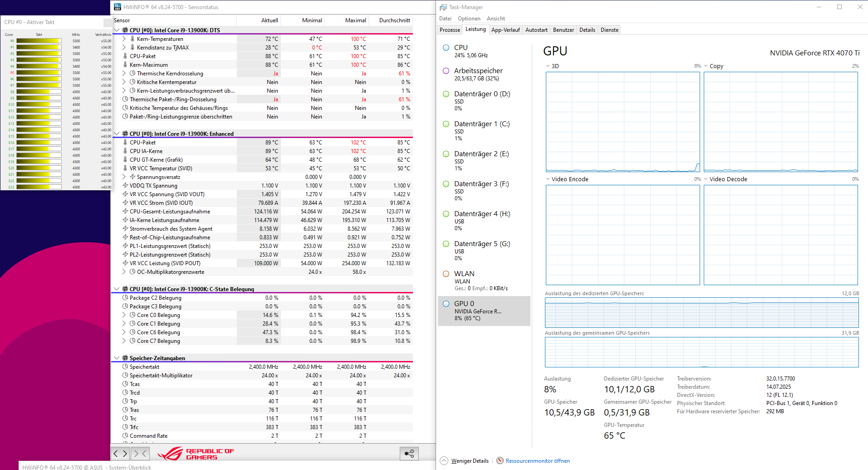Screen dimensions: 868x470
Task: Click the Task-Manager title bar icon
Action: click(x=443, y=7)
